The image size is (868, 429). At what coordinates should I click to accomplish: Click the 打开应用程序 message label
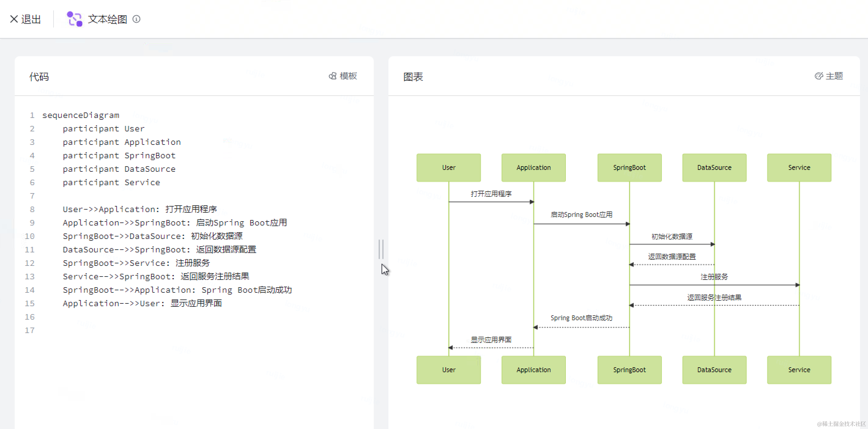tap(491, 194)
